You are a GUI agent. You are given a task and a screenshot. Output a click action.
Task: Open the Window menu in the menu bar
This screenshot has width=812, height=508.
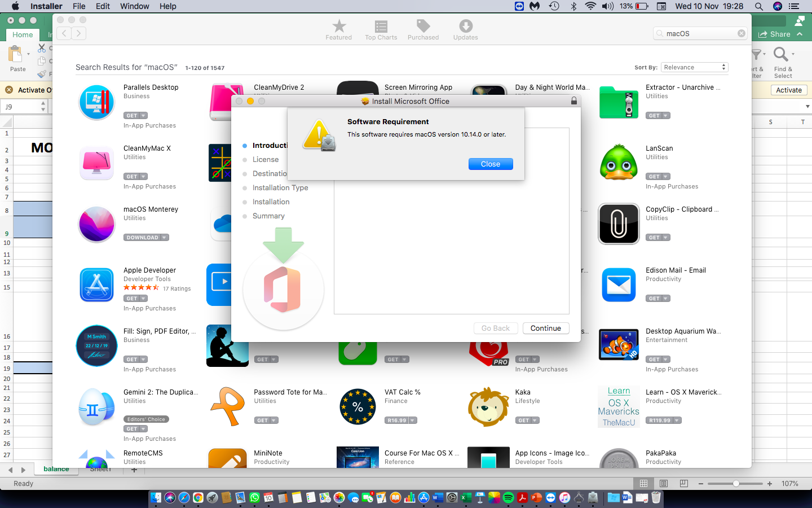click(x=134, y=6)
